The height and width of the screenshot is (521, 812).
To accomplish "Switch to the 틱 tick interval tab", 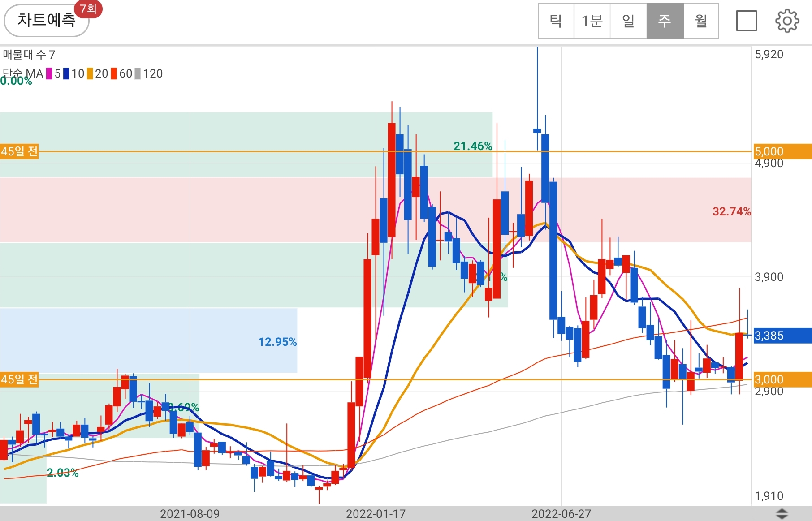I will pos(556,21).
